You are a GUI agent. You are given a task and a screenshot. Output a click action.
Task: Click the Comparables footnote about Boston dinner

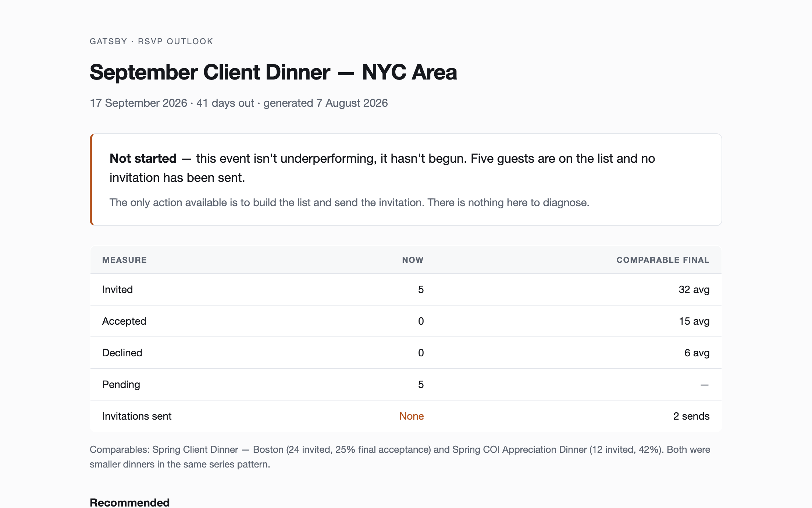coord(400,457)
